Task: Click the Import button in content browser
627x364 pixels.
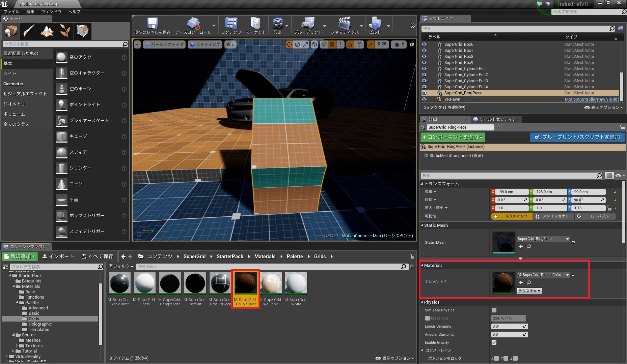Action: point(58,256)
